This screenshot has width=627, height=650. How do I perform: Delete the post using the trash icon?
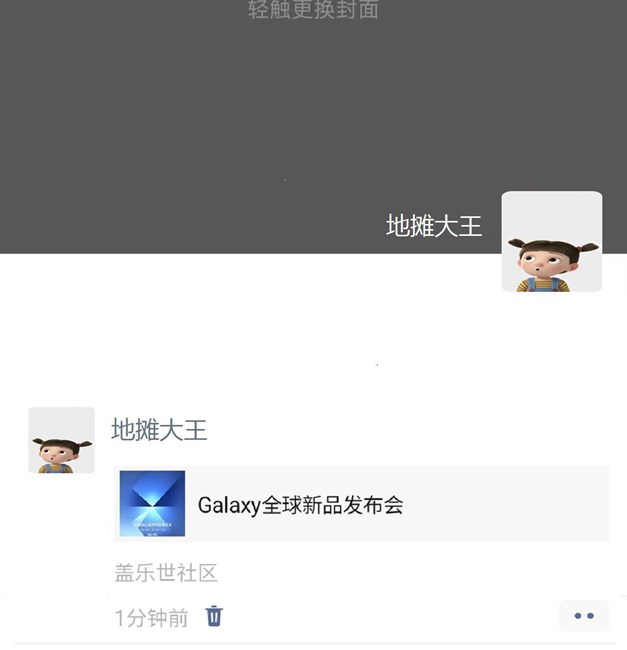click(214, 616)
